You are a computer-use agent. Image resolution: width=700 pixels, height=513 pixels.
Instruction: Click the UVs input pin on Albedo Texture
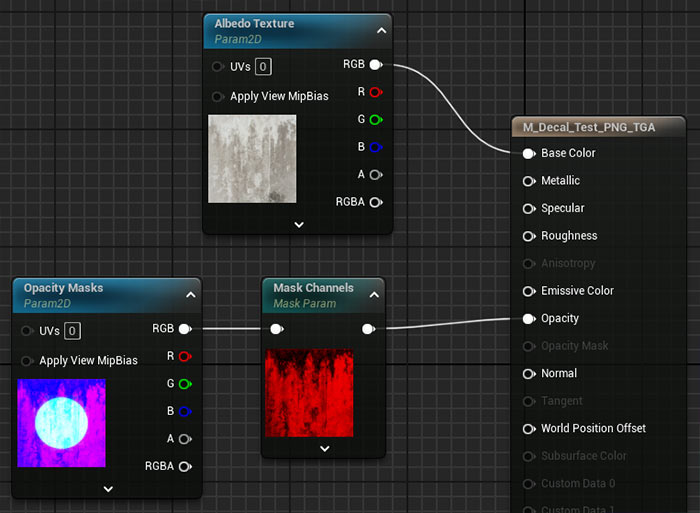(218, 67)
